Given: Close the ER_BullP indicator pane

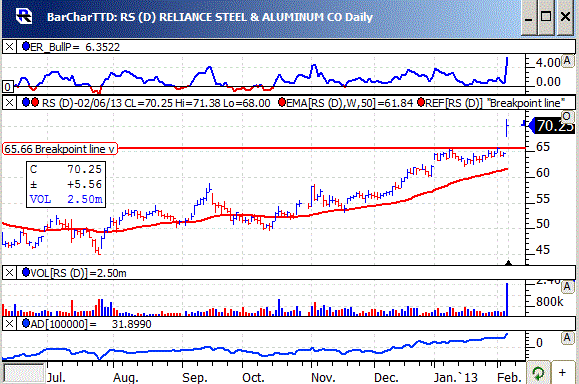Looking at the screenshot, I should 9,47.
